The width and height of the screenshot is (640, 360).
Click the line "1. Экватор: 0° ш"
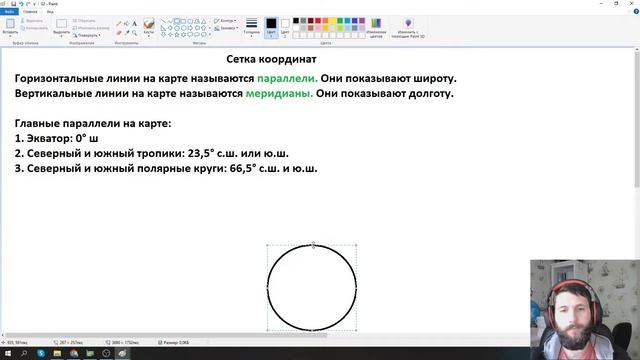click(x=56, y=138)
